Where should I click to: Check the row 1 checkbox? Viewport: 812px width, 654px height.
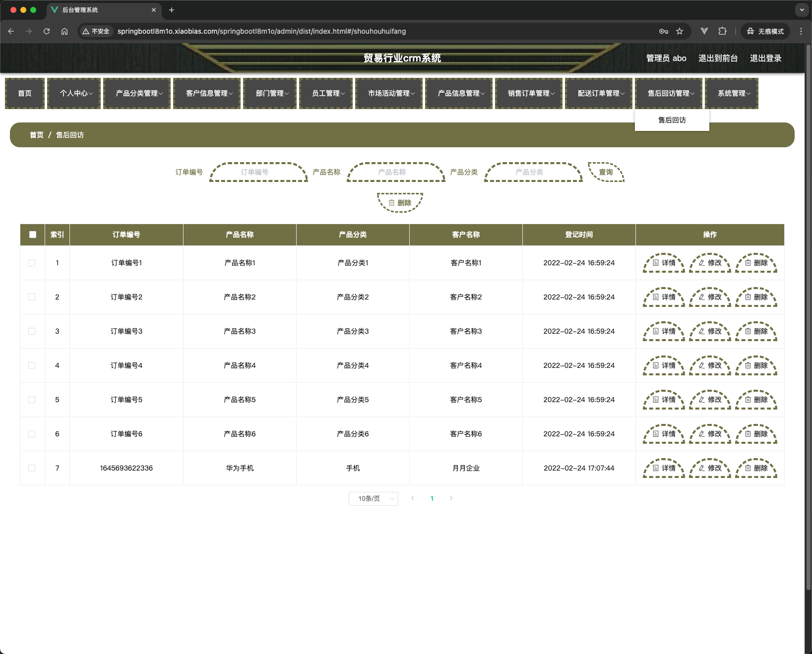click(x=32, y=263)
